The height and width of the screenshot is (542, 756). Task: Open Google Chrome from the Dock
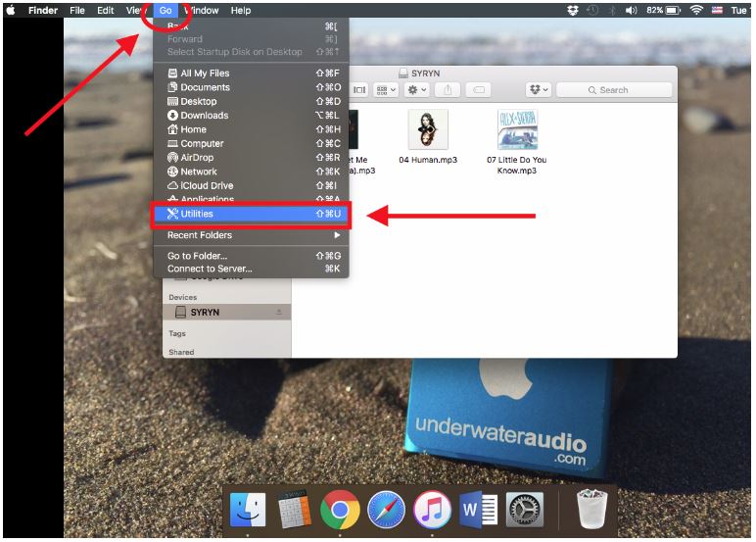pyautogui.click(x=340, y=510)
